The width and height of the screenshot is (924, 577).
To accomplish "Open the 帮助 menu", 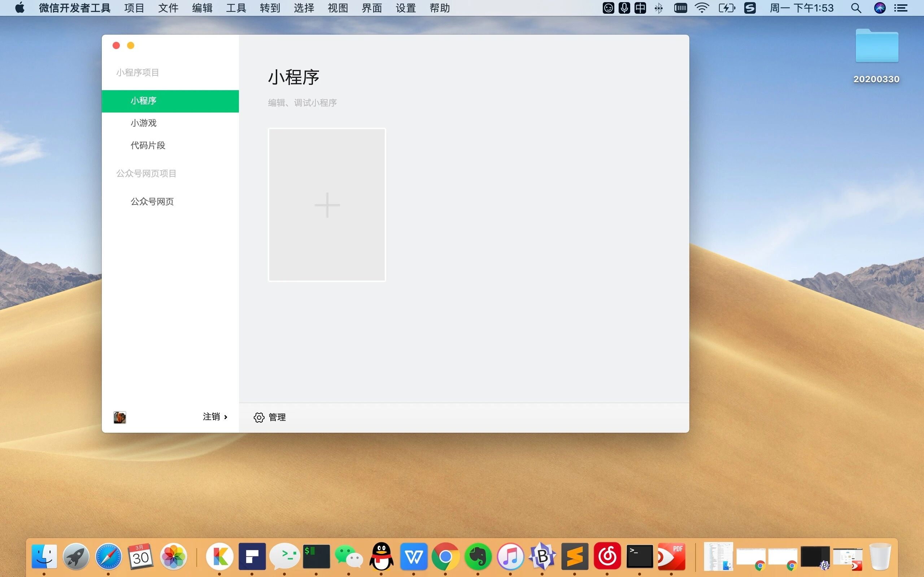I will pyautogui.click(x=440, y=8).
